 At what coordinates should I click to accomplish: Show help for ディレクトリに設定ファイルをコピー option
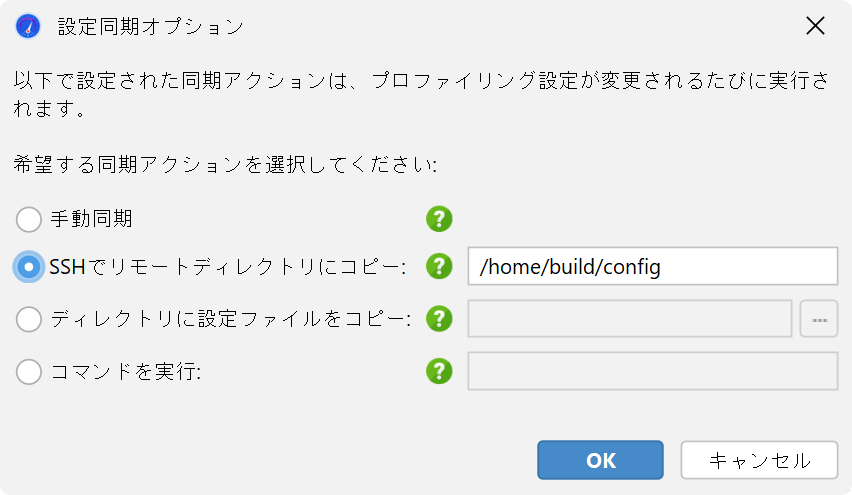pos(439,318)
